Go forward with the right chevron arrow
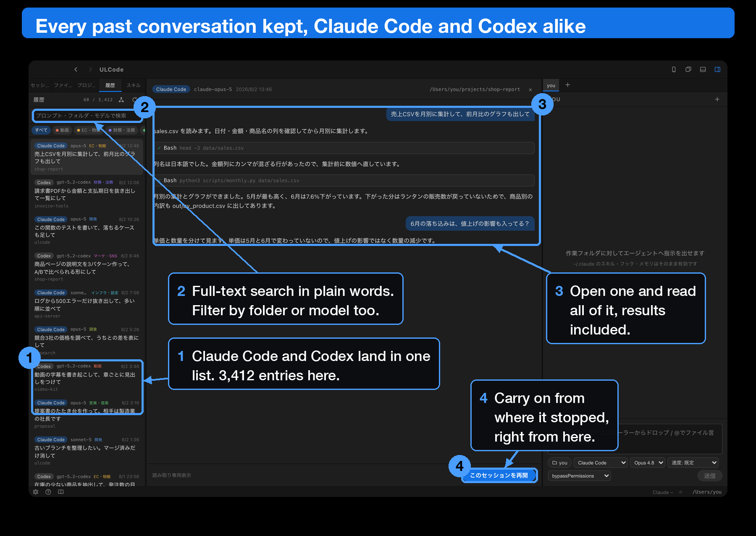 (90, 70)
